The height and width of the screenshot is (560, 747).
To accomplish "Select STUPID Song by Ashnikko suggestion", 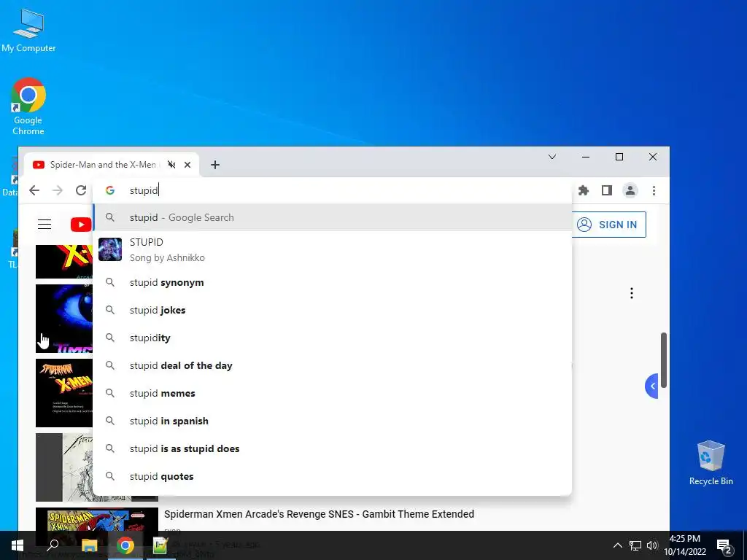I will coord(333,249).
